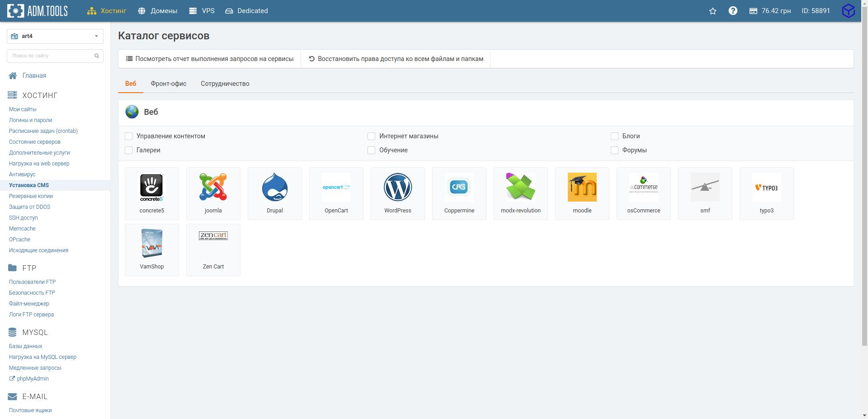Switch to the Фронт-офис tab
Image resolution: width=868 pixels, height=419 pixels.
coord(169,84)
